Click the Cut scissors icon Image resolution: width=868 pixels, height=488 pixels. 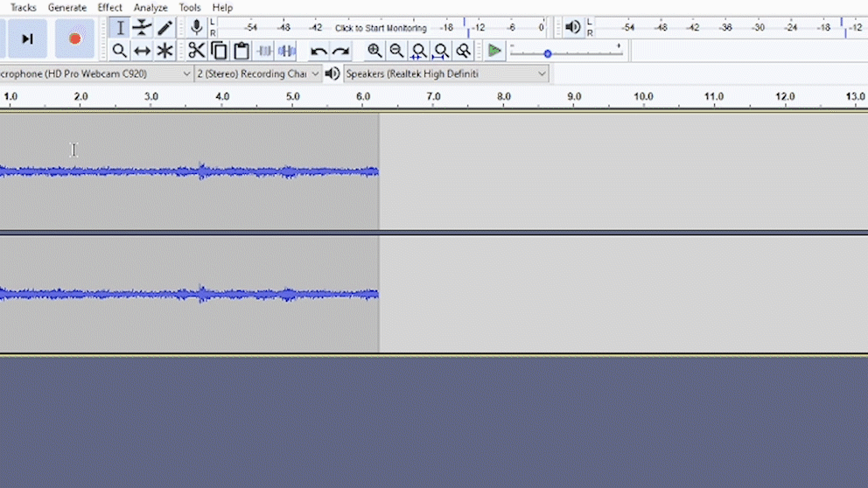(196, 51)
